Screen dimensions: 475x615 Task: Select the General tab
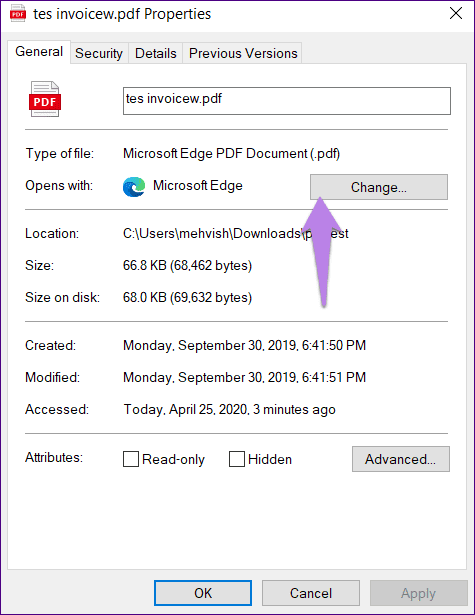(39, 51)
